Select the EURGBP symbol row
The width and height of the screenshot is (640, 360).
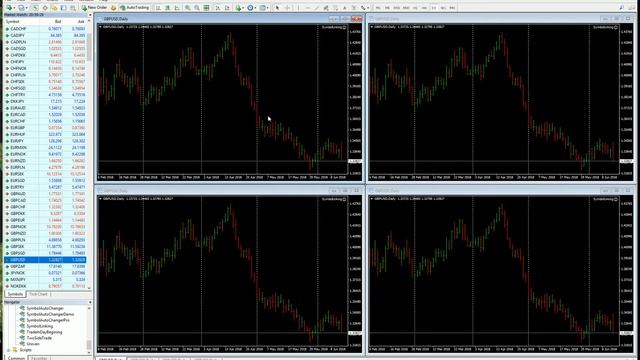45,128
